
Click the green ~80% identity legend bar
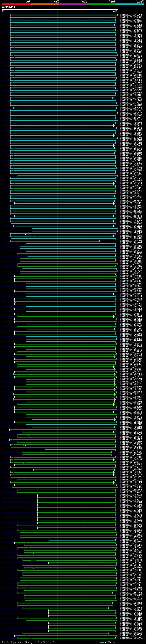pyautogui.click(x=101, y=4)
